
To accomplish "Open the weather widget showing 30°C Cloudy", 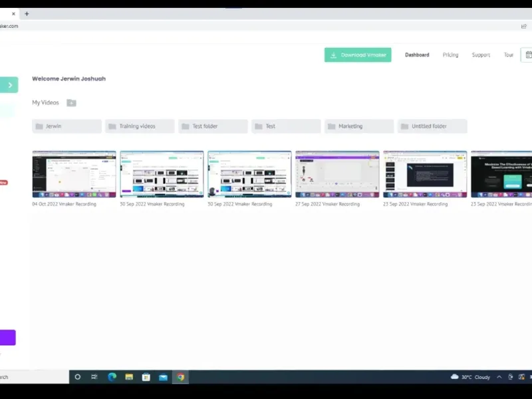I will [470, 377].
